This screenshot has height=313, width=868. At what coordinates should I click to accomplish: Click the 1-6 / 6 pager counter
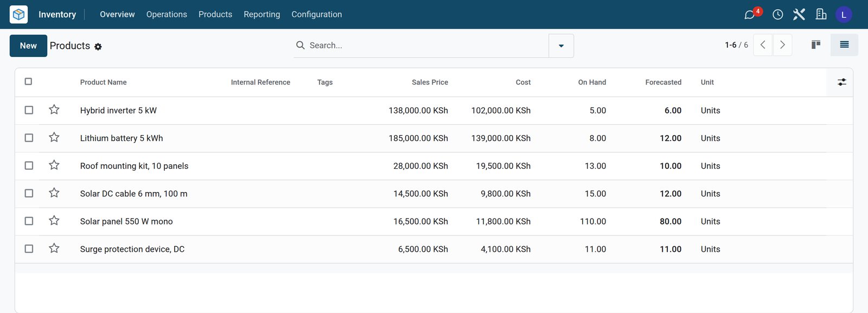point(736,45)
